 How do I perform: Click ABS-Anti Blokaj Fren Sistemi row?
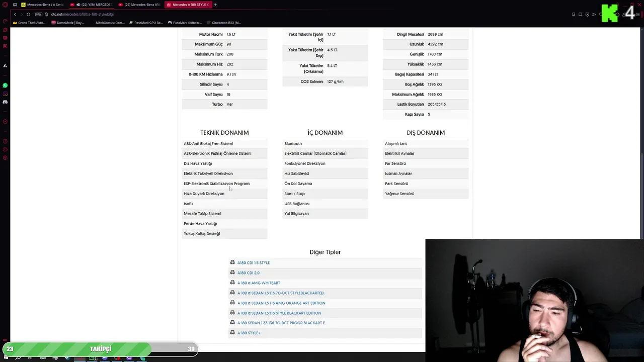click(x=224, y=143)
